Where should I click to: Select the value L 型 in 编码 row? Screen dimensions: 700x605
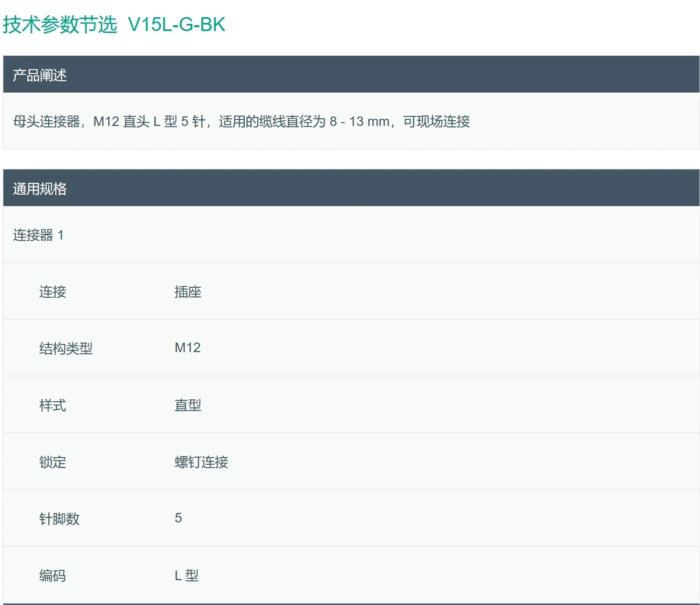(187, 575)
